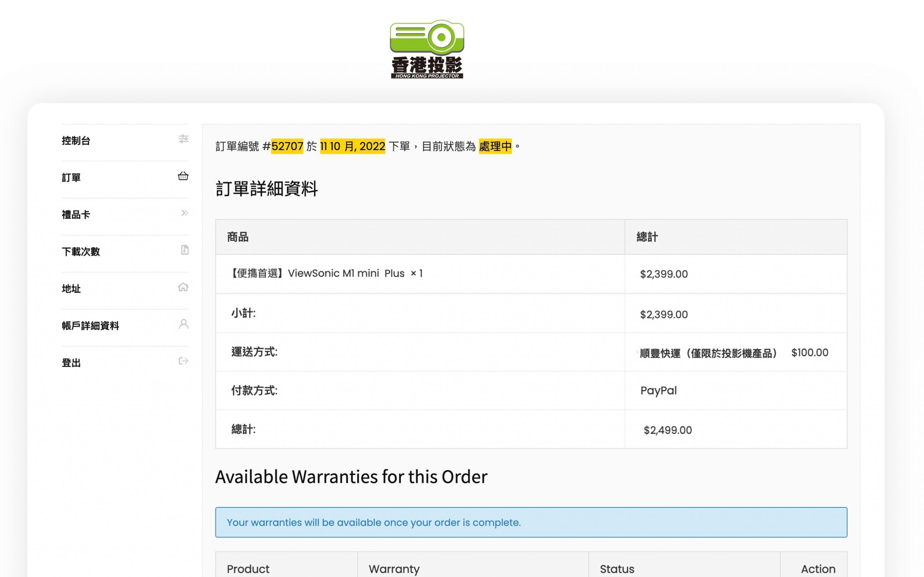Click the subtotal amount in 小計 row
The height and width of the screenshot is (577, 924).
tap(664, 314)
